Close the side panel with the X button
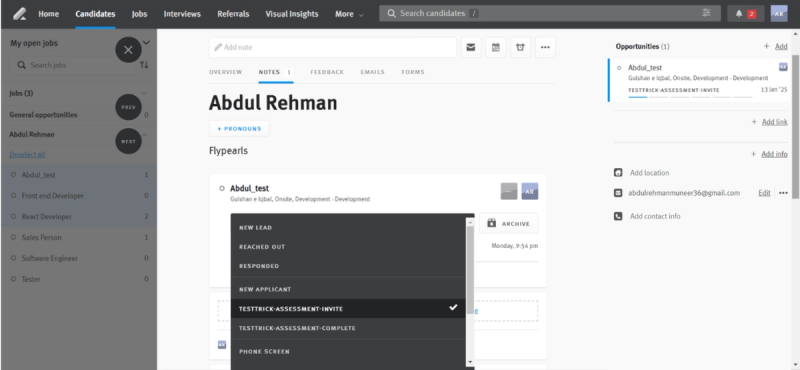 point(128,50)
